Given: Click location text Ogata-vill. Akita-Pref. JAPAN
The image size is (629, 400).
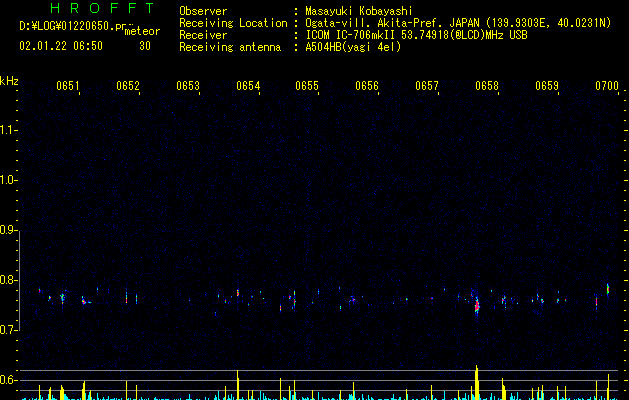Looking at the screenshot, I should (392, 23).
